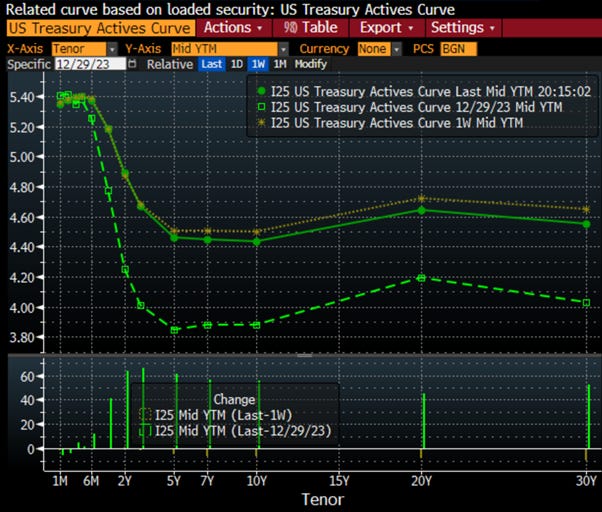Viewport: 602px width, 512px height.
Task: Click 12/29/23 Mid YTM legend marker
Action: (x=261, y=107)
